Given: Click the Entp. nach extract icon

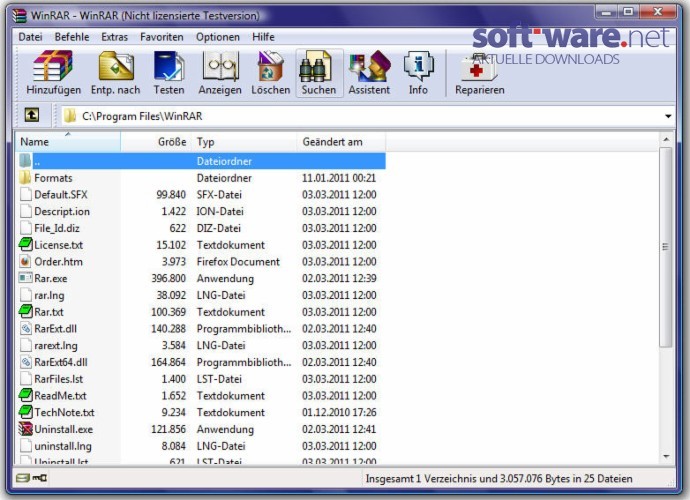Looking at the screenshot, I should [116, 66].
